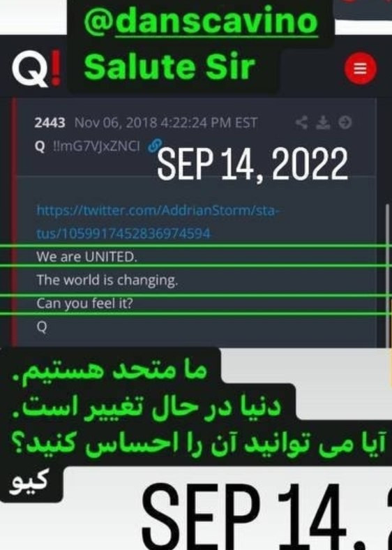Image resolution: width=392 pixels, height=550 pixels.
Task: Open the AddrianStorm twitter status link
Action: coord(158,222)
